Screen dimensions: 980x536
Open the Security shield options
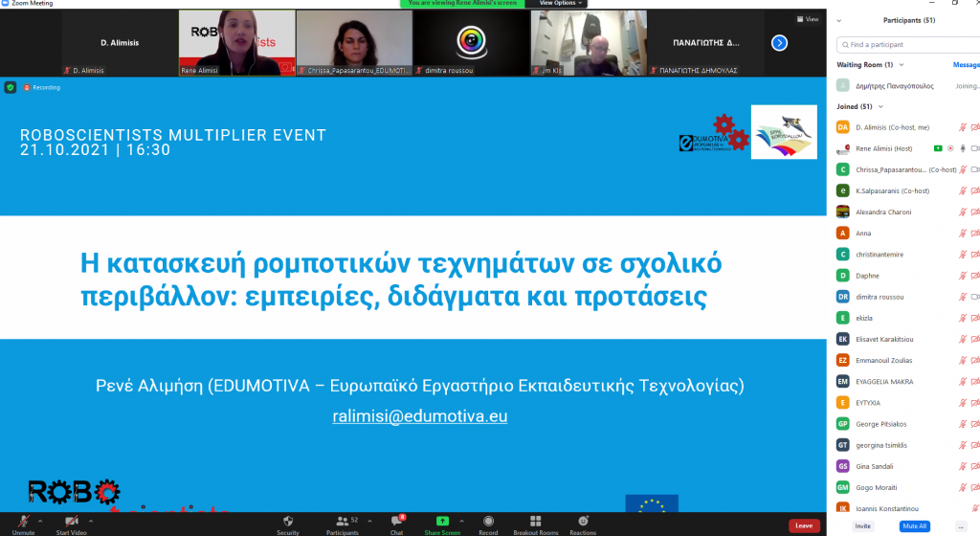(288, 521)
